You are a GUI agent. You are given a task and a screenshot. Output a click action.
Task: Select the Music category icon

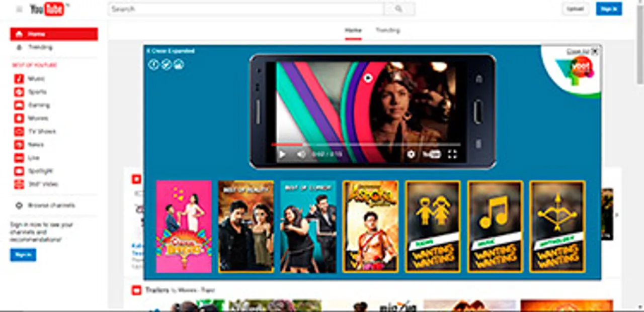(x=19, y=79)
